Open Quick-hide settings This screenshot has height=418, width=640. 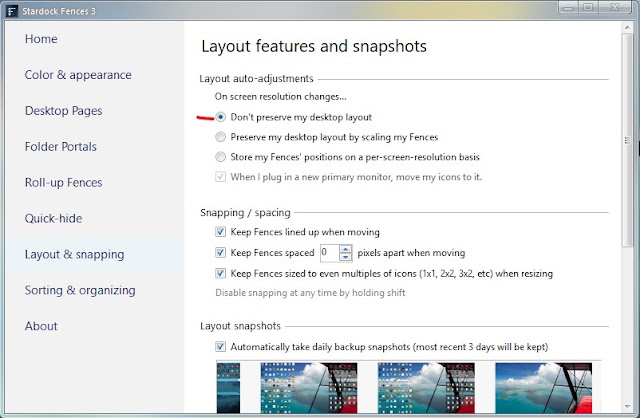pyautogui.click(x=53, y=219)
